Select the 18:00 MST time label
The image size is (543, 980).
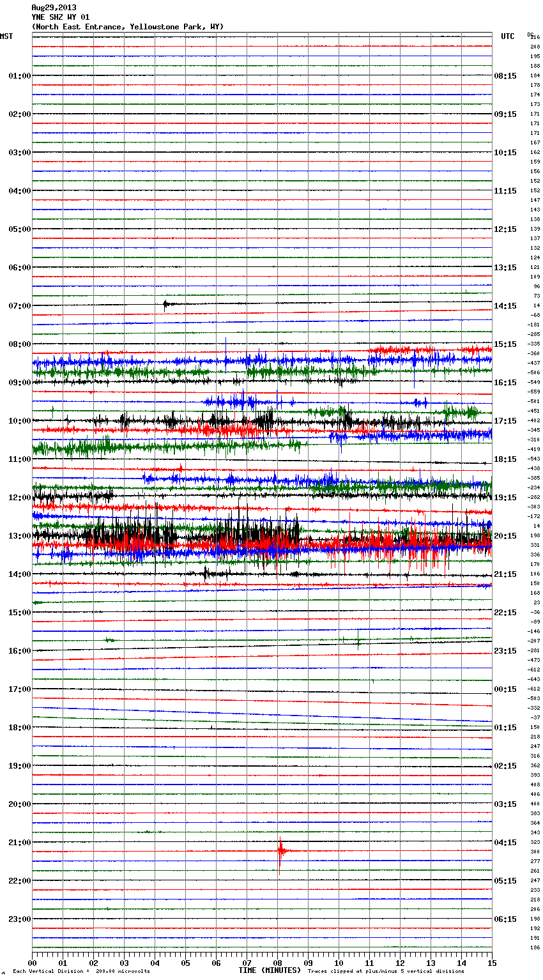pos(20,728)
